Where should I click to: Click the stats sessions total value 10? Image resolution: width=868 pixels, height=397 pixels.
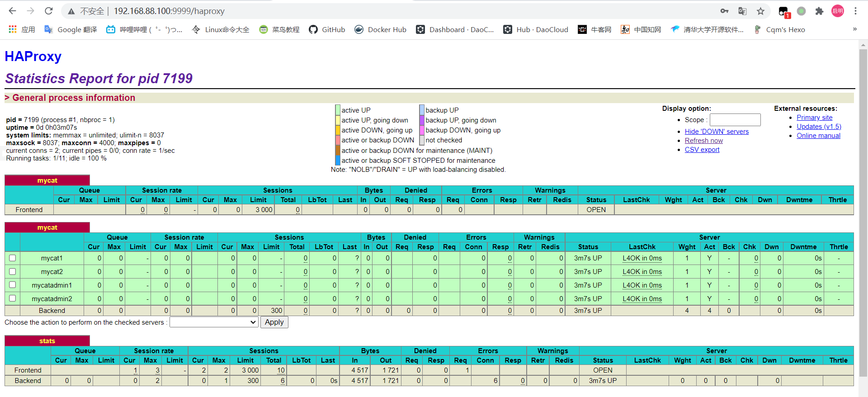click(x=281, y=370)
